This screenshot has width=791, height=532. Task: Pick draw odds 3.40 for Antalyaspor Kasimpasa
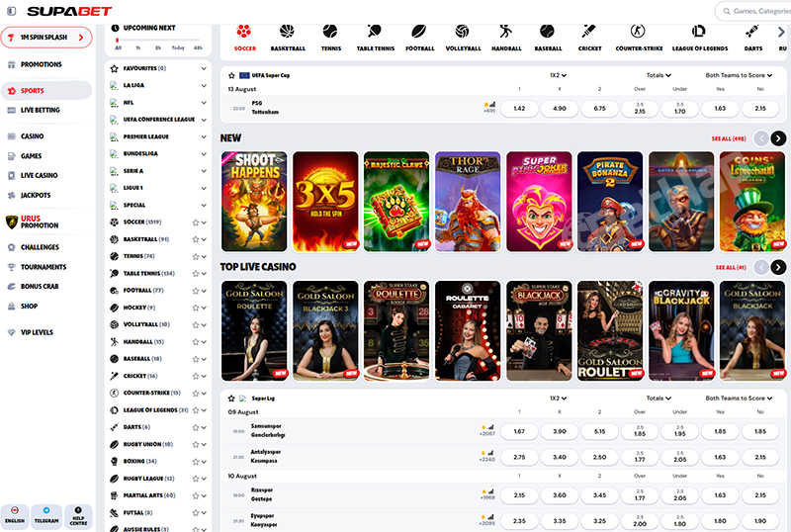560,457
